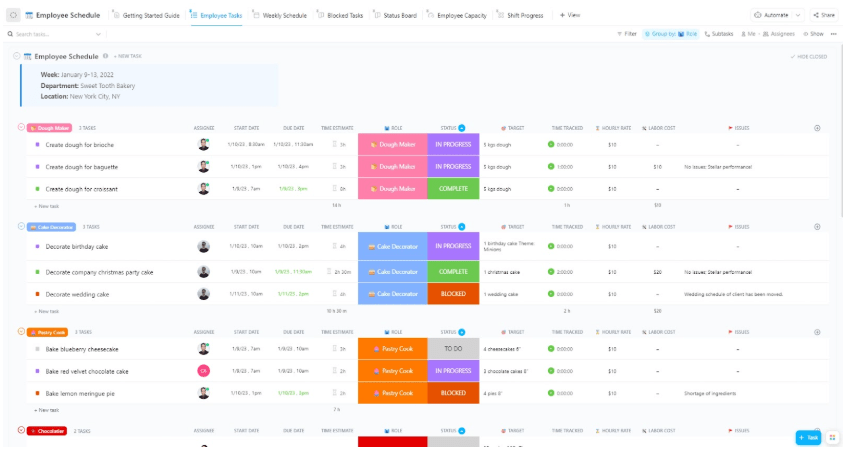Screen dimensions: 845x449
Task: Open time estimate for Decorate company christmas party cake
Action: point(340,272)
